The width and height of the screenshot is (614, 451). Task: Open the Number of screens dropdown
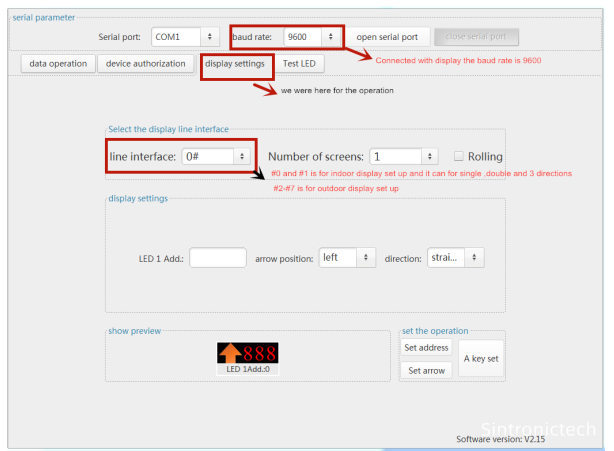[403, 156]
